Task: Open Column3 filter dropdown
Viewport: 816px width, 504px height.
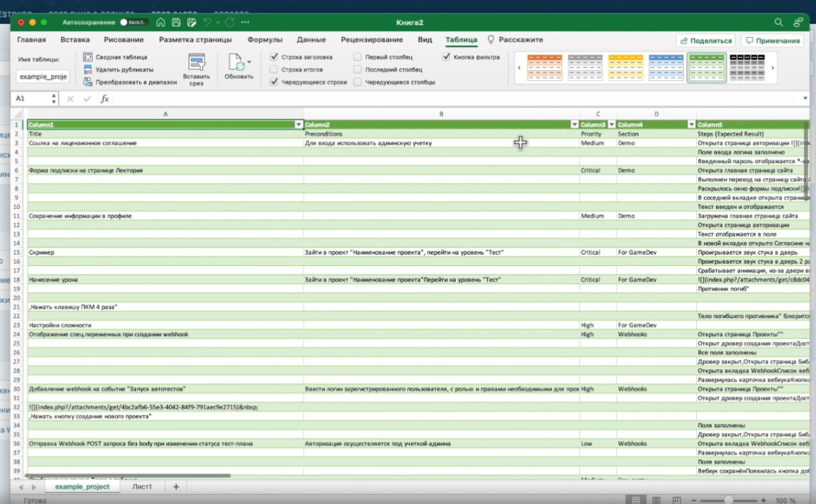Action: 612,125
